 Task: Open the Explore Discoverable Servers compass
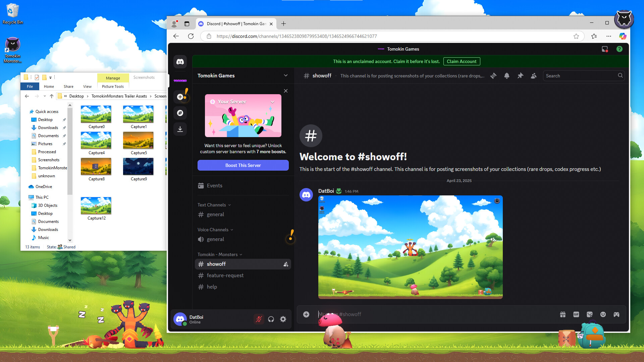[x=180, y=113]
